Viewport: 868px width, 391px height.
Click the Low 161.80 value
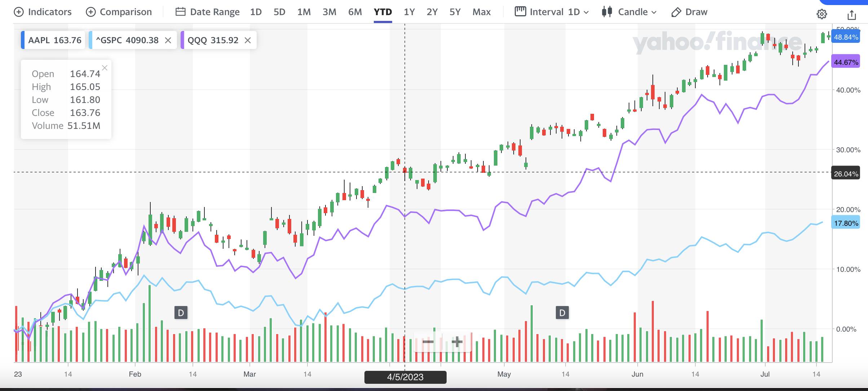(85, 100)
